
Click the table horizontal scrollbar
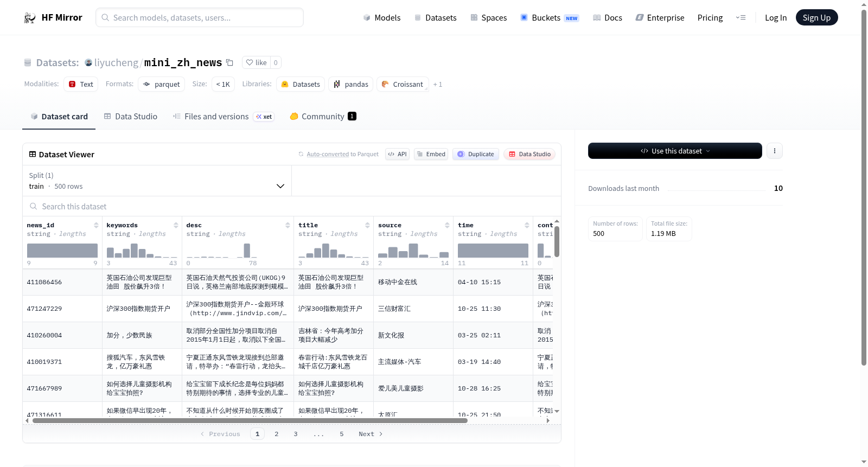pos(250,420)
